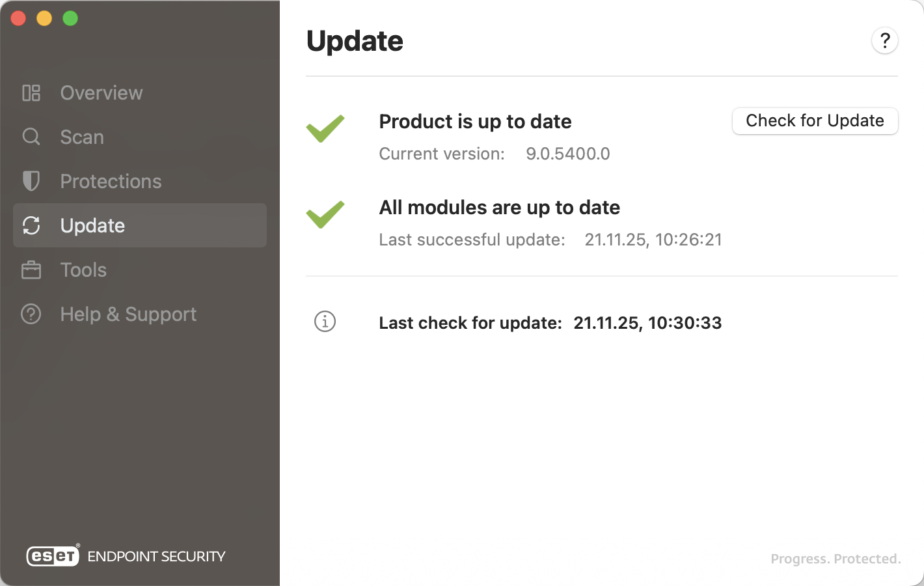Open Help & Support page
The image size is (924, 586).
(x=128, y=314)
